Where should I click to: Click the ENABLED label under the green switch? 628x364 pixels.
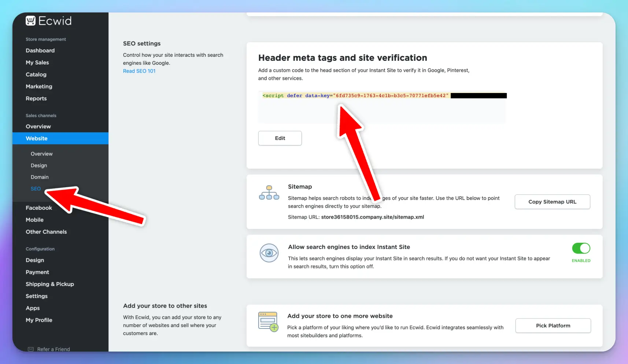[581, 260]
